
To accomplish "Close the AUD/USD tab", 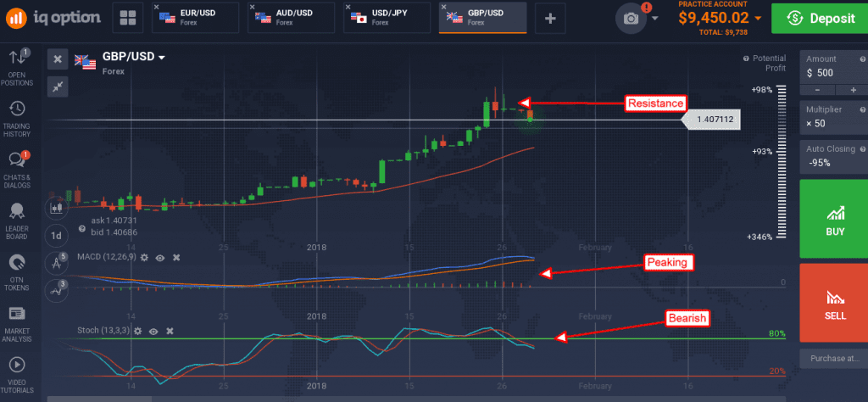I will 252,7.
